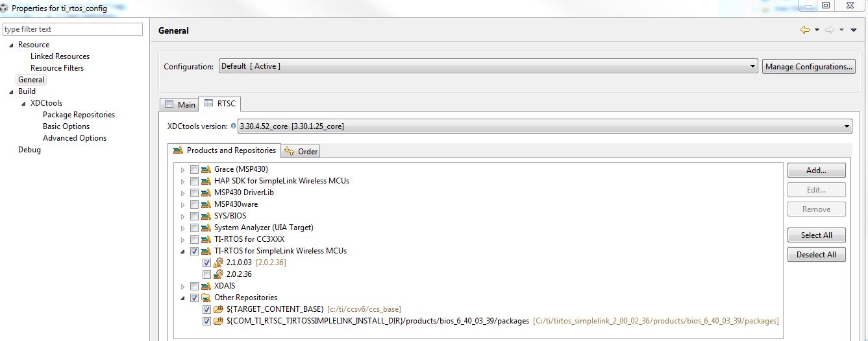Click the SYS/BIOS product icon
The width and height of the screenshot is (868, 341).
click(206, 216)
